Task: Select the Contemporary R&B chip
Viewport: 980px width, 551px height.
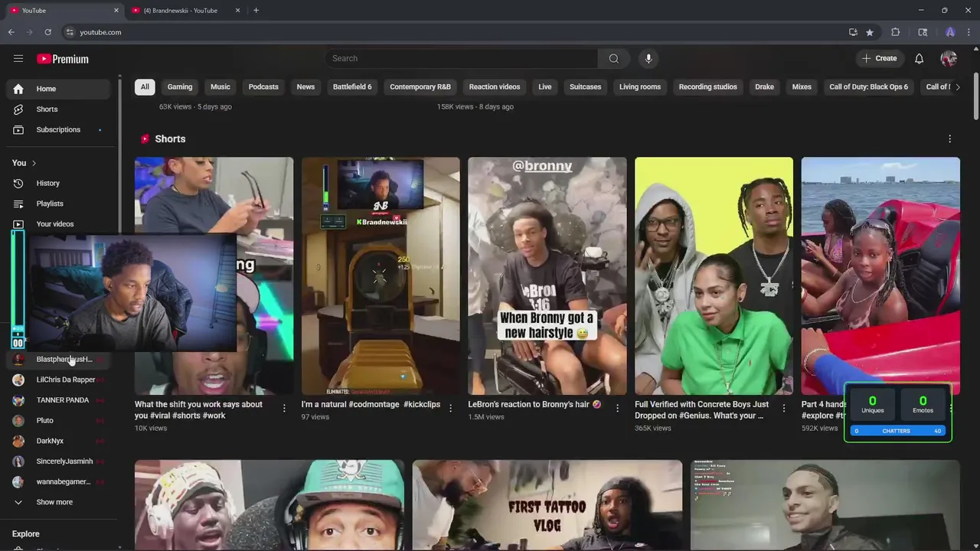Action: point(420,87)
